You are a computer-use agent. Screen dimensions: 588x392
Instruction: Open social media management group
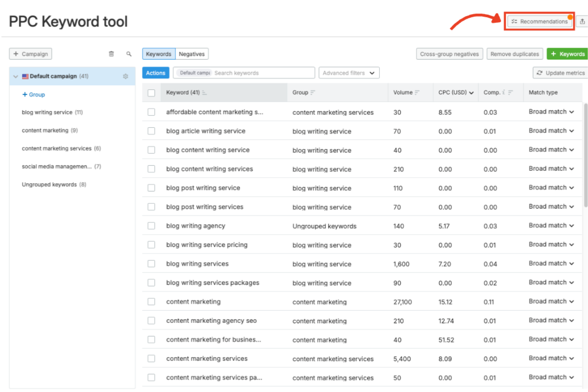point(62,166)
